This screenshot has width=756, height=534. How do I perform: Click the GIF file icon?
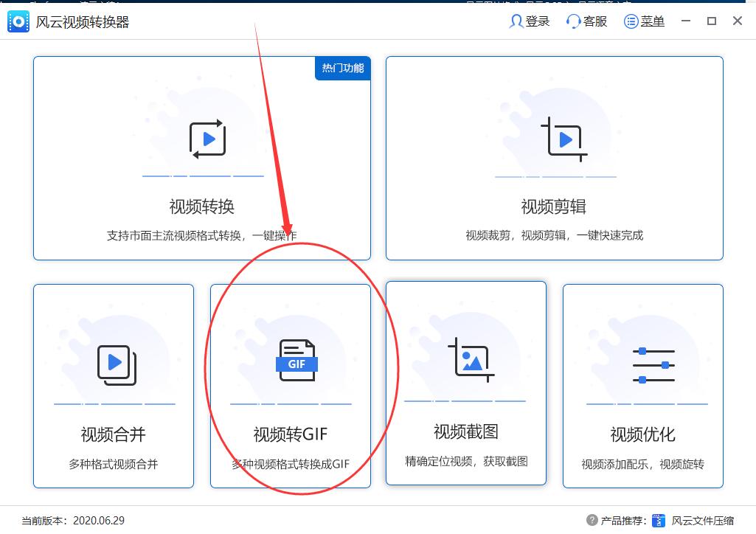[x=296, y=360]
